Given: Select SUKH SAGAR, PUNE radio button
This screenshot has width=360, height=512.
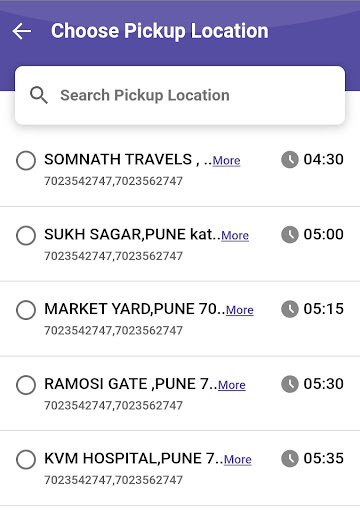Looking at the screenshot, I should coord(26,235).
